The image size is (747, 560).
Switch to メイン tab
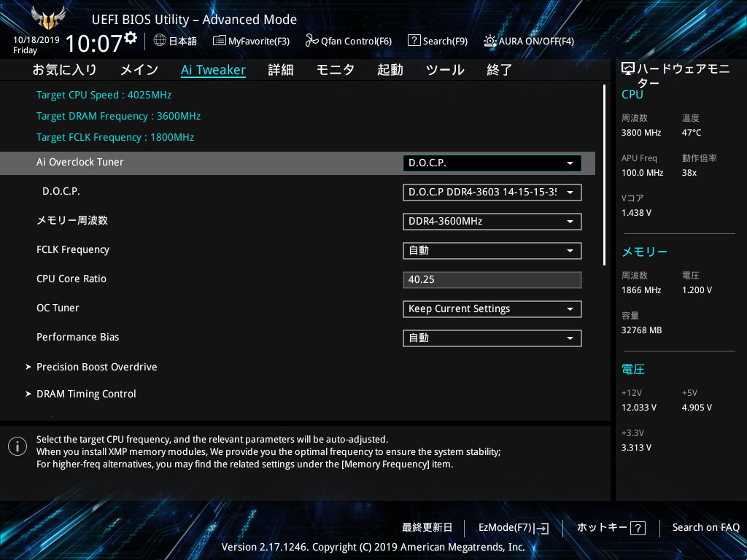(x=139, y=70)
